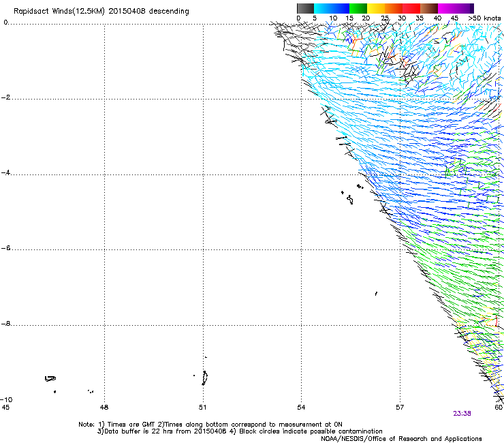Click latitude label '0' at top left
This screenshot has width=504, height=443.
5,22
